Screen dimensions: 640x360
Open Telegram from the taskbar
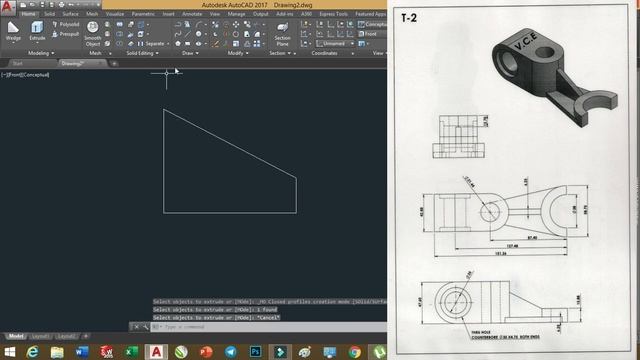tap(231, 352)
